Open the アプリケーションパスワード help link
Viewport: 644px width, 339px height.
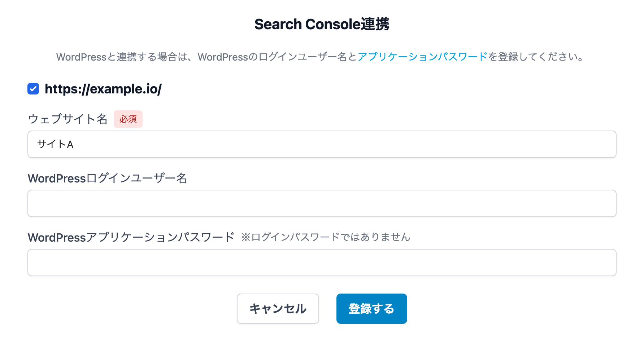422,57
